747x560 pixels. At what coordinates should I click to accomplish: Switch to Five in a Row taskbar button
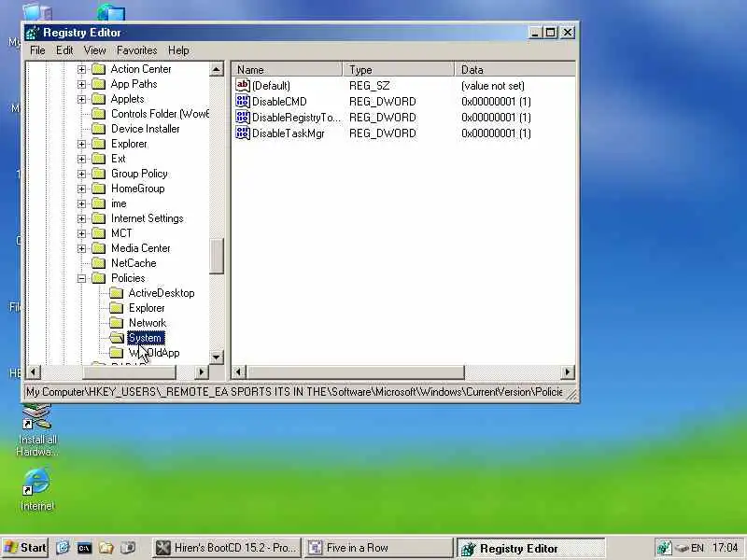point(379,548)
